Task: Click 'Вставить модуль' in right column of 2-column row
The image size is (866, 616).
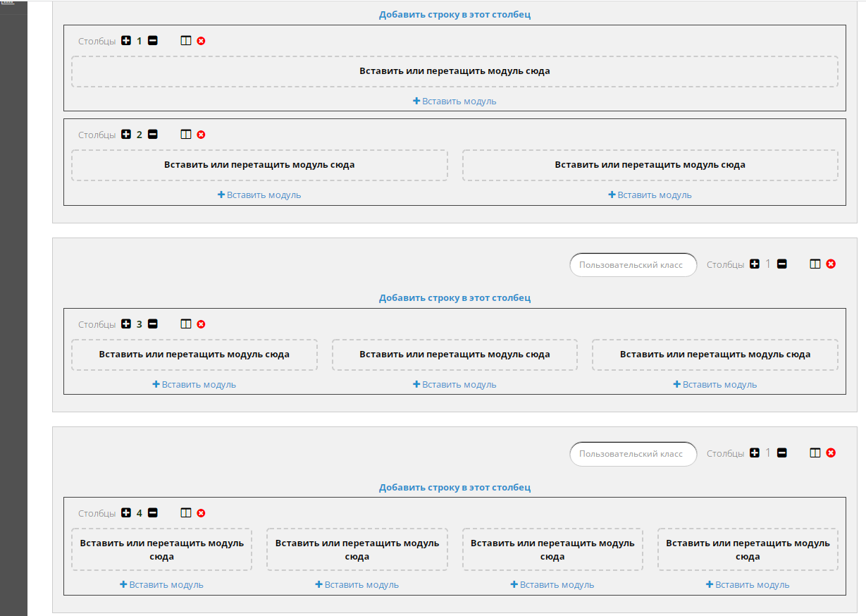Action: (x=650, y=195)
